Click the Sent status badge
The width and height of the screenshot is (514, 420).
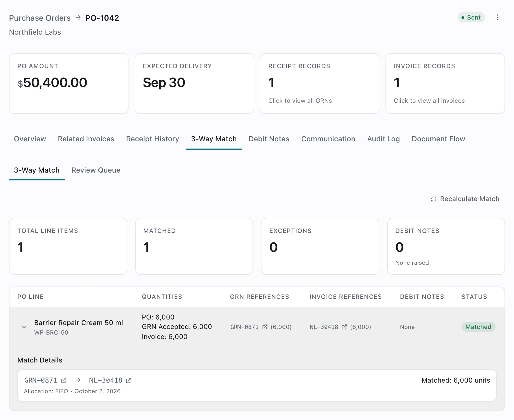(471, 17)
